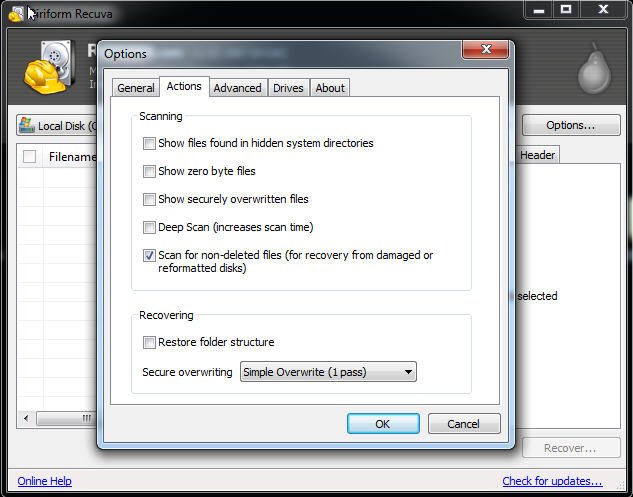
Task: Close the Piriform Recuva window
Action: [604, 10]
